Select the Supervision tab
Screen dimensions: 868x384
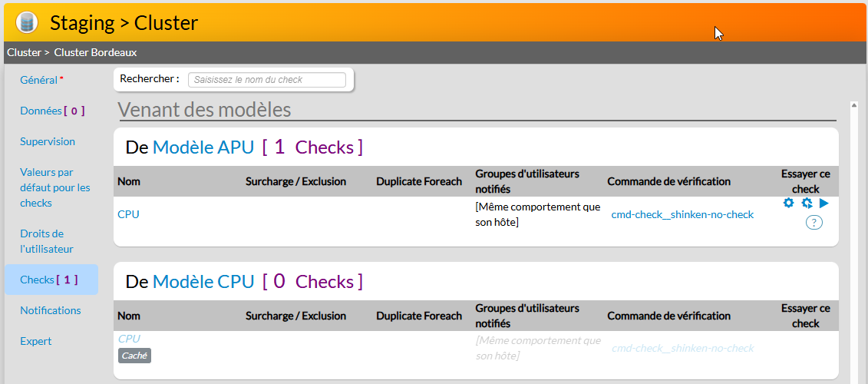click(x=48, y=141)
